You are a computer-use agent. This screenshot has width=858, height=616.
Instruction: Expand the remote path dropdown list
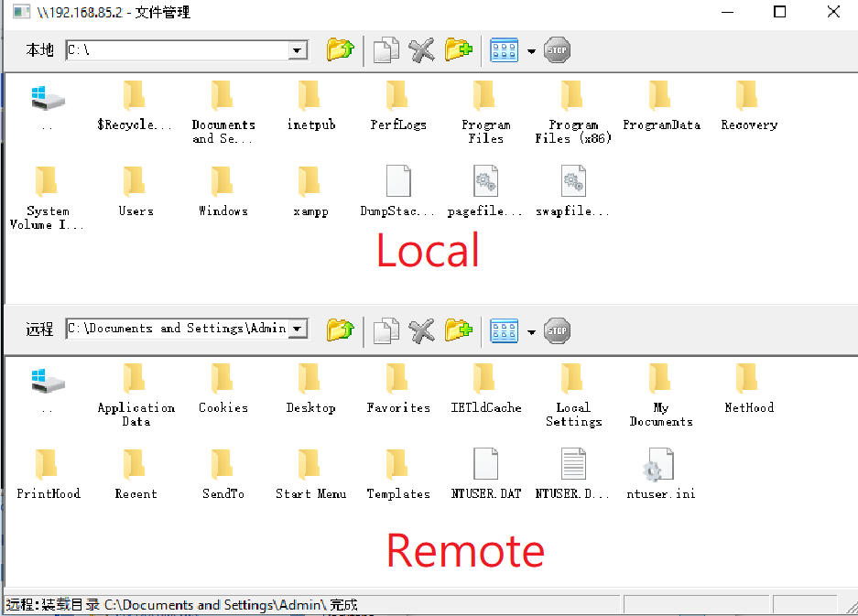[x=298, y=329]
